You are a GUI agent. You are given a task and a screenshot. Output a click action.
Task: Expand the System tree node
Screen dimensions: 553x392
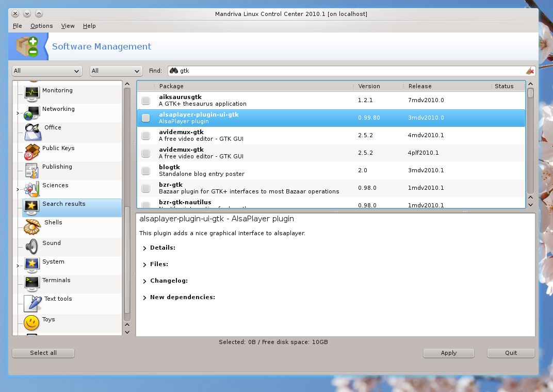(18, 266)
